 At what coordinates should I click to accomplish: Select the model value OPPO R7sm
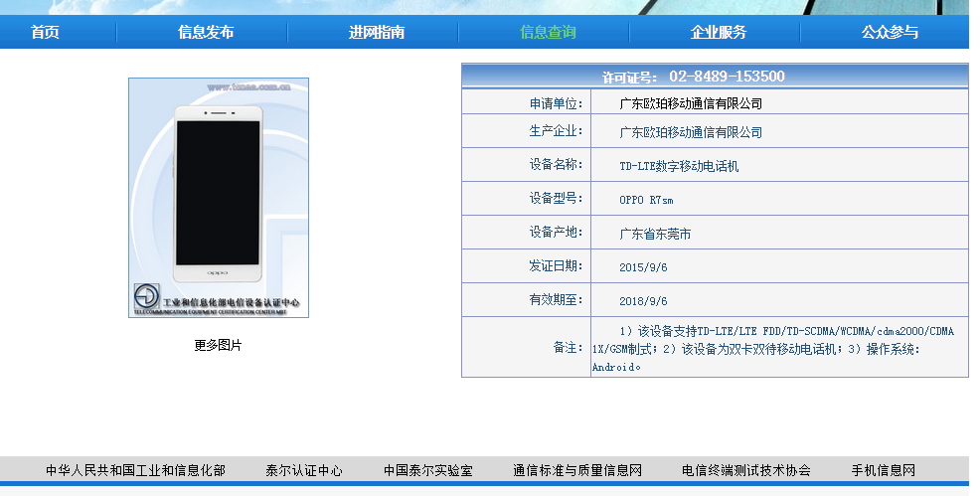coord(646,200)
